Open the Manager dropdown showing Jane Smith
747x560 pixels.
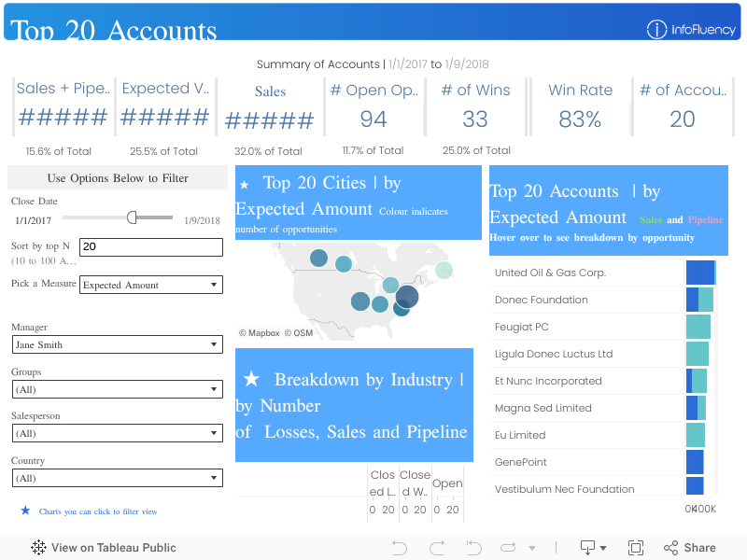118,344
